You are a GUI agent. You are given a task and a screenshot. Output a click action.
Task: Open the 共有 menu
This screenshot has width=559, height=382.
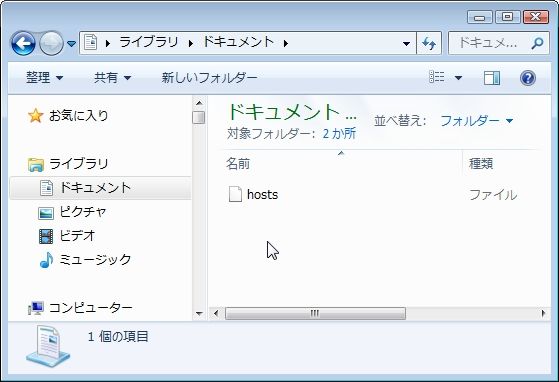coord(112,77)
